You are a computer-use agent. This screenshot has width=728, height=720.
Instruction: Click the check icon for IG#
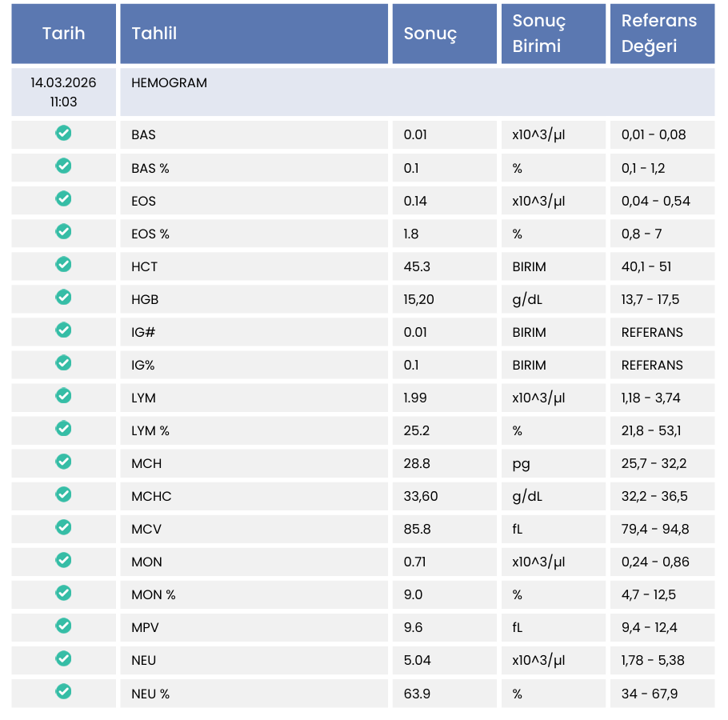[63, 330]
